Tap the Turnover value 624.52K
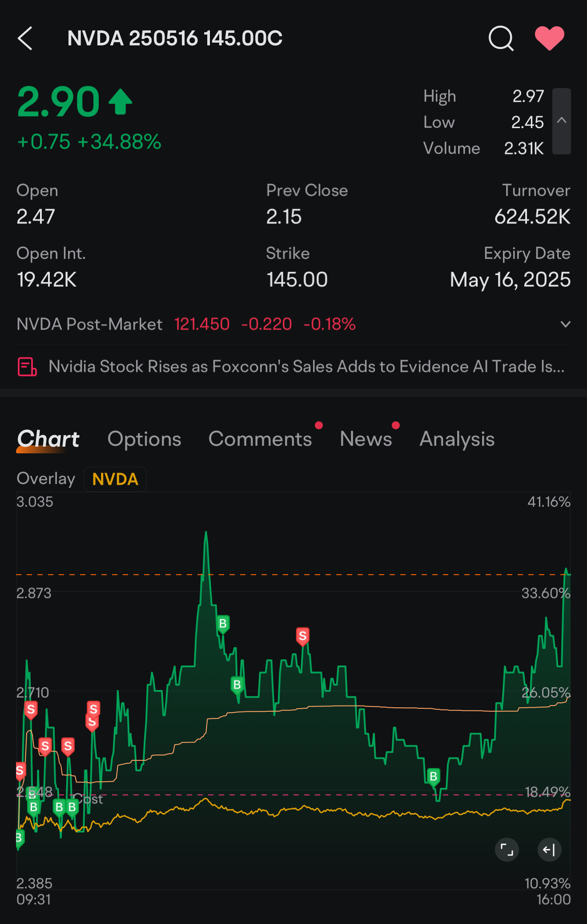This screenshot has height=924, width=587. pyautogui.click(x=532, y=217)
